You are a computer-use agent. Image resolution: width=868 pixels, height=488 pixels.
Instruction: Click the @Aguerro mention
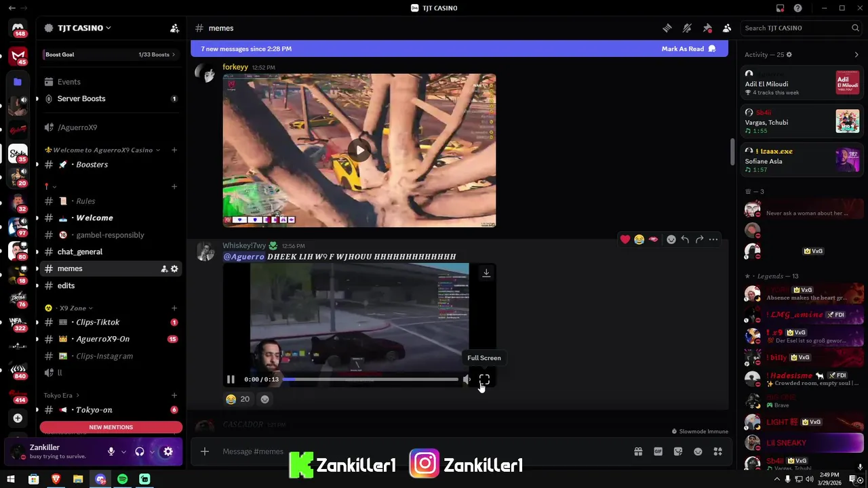click(x=243, y=257)
